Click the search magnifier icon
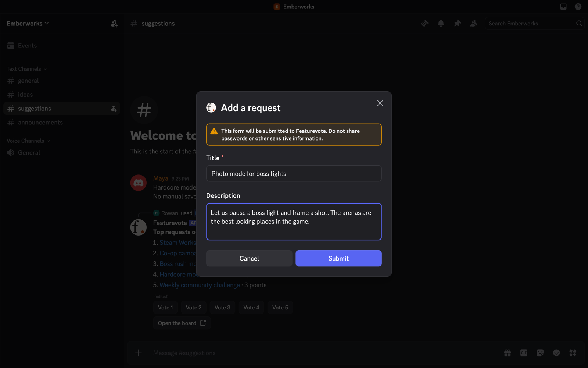 tap(579, 24)
